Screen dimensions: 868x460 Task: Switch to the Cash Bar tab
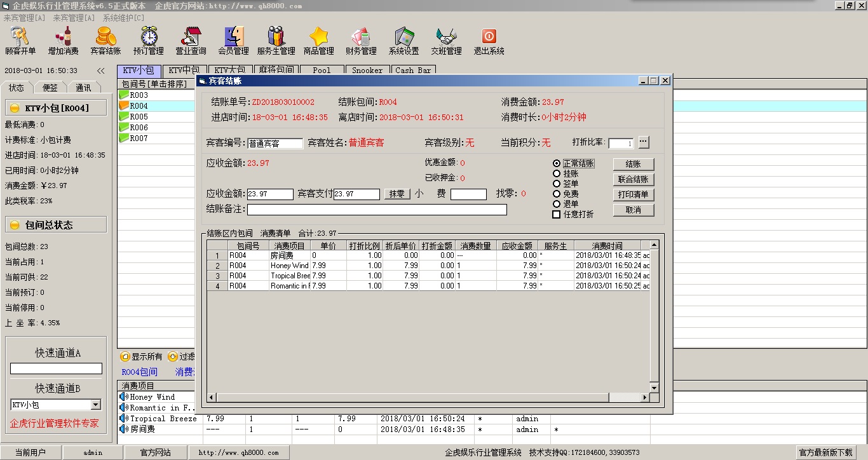coord(413,71)
